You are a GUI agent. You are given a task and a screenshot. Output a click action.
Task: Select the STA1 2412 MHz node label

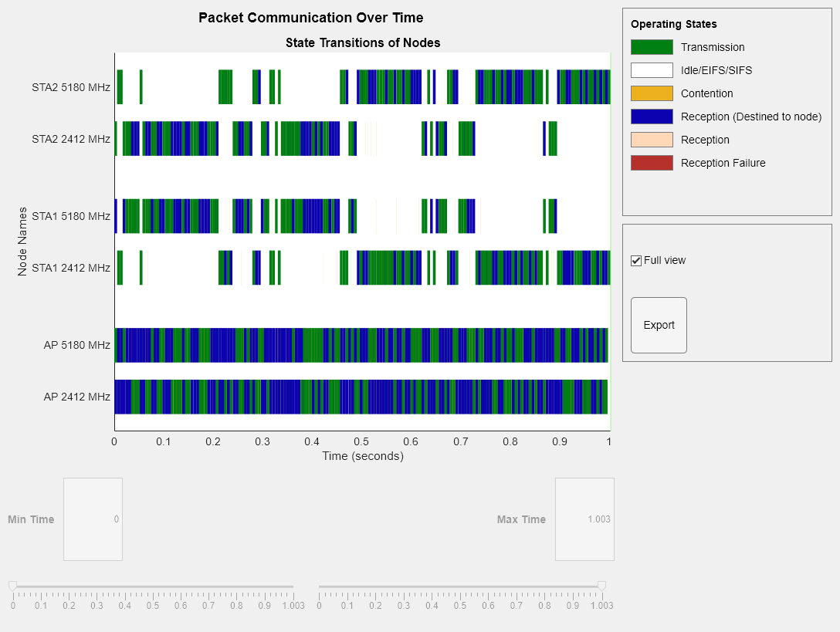[x=71, y=268]
